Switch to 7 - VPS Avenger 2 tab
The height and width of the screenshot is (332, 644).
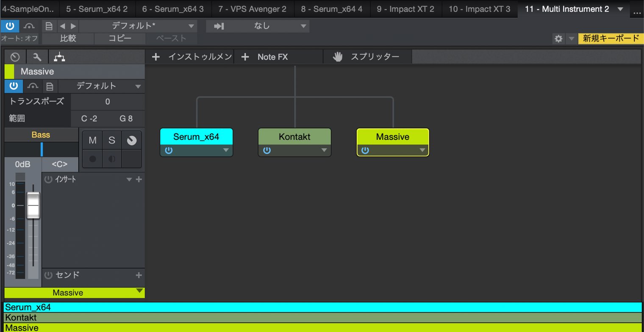click(252, 9)
